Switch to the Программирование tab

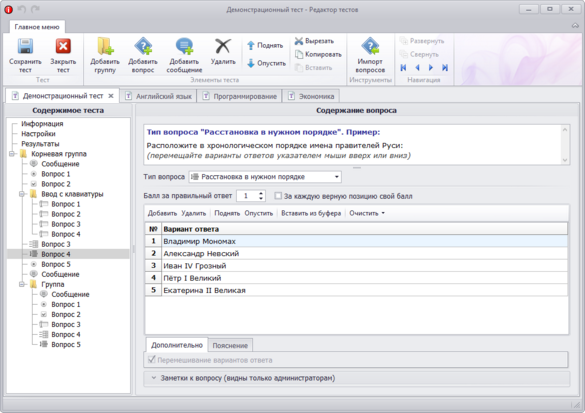(x=241, y=96)
